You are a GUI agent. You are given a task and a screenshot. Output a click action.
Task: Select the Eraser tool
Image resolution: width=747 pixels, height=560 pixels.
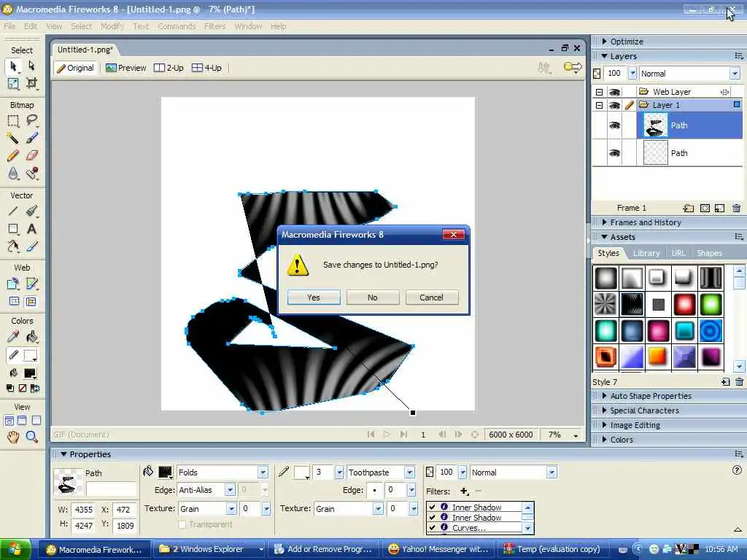coord(31,155)
